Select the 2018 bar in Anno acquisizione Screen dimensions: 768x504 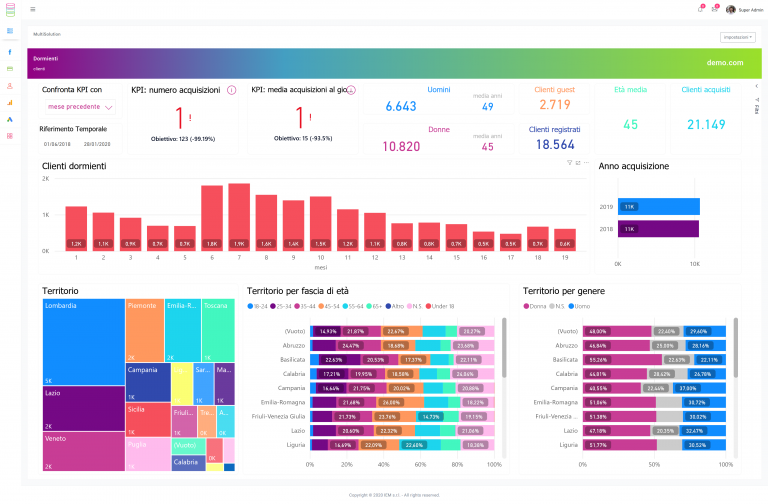[658, 229]
